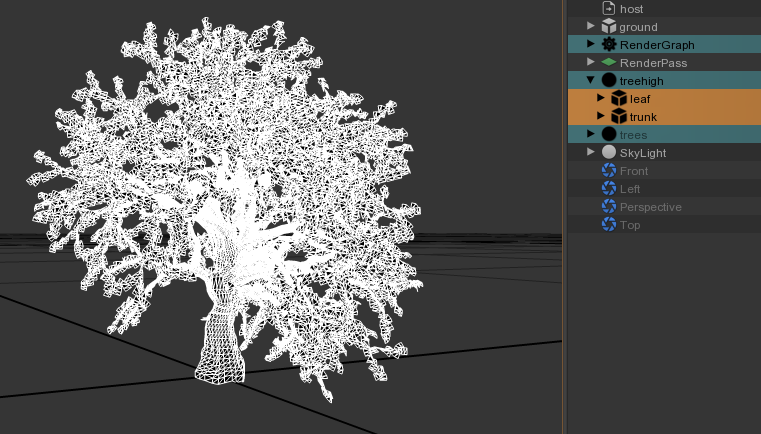Expand the RenderGraph node
Image resolution: width=761 pixels, height=434 pixels.
[591, 45]
